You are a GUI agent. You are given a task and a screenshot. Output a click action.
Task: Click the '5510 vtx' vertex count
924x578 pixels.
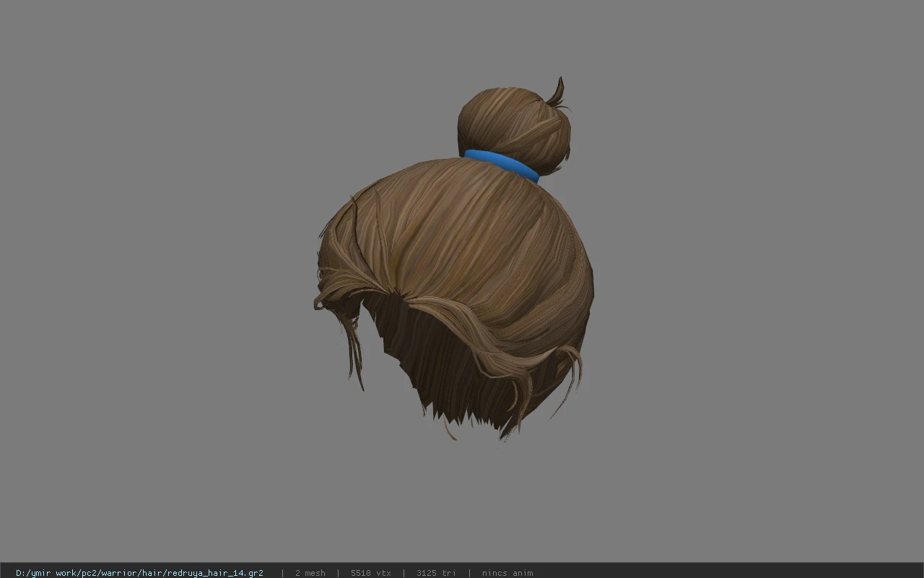pos(371,573)
